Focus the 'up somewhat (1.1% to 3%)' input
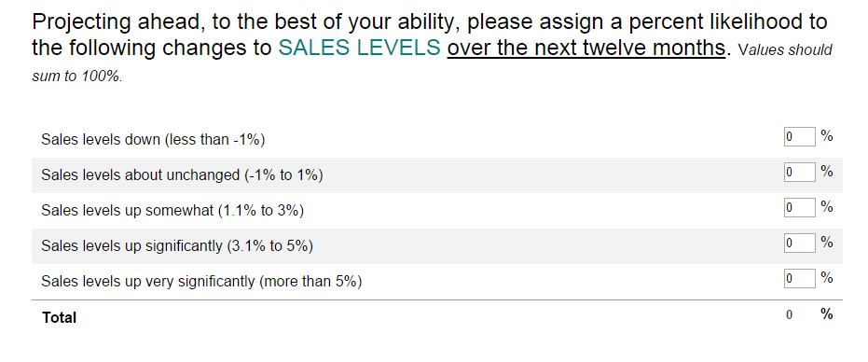 [799, 207]
